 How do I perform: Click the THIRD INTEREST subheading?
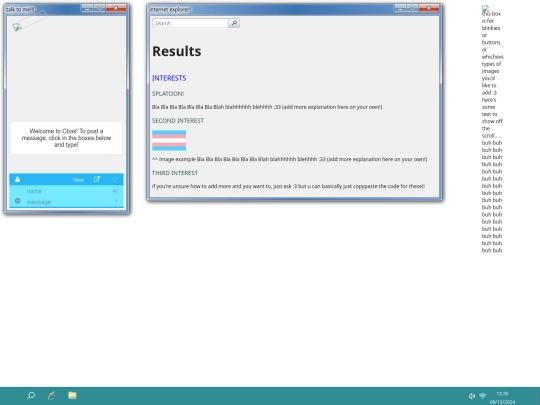click(175, 173)
